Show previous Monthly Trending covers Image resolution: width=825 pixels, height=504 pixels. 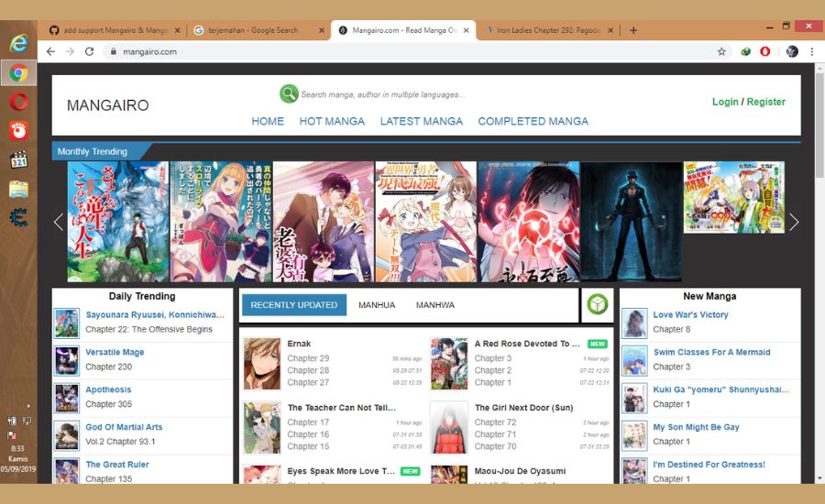tap(59, 222)
